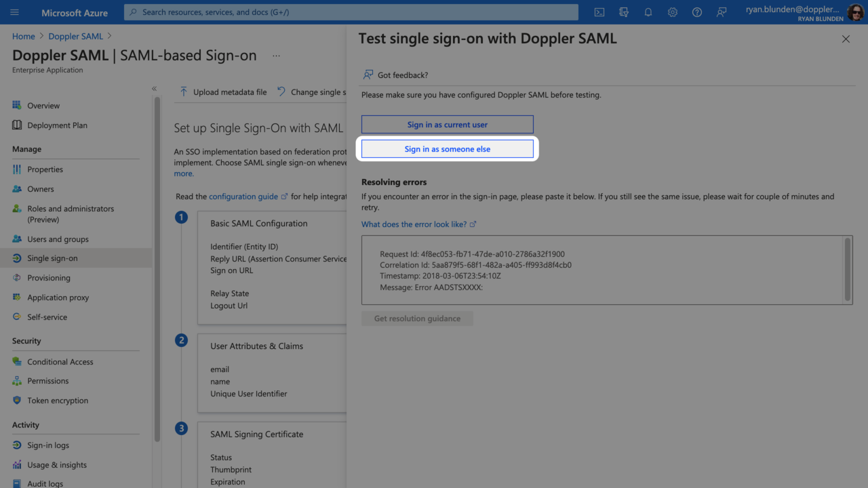Viewport: 868px width, 488px height.
Task: Open Deployment Plan in the sidebar
Action: (x=57, y=125)
